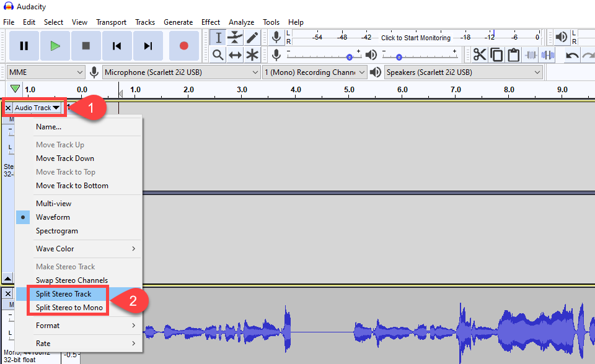Select the Zoom tool
This screenshot has width=595, height=364.
pyautogui.click(x=218, y=54)
